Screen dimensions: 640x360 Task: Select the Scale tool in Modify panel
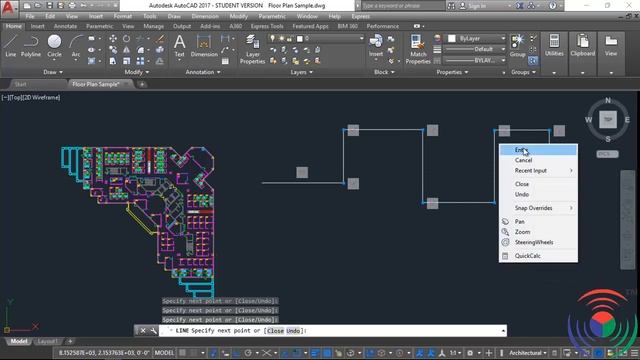(127, 61)
